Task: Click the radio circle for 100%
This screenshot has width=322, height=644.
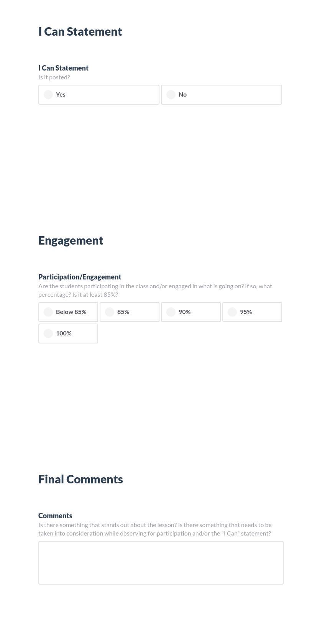Action: coord(48,333)
